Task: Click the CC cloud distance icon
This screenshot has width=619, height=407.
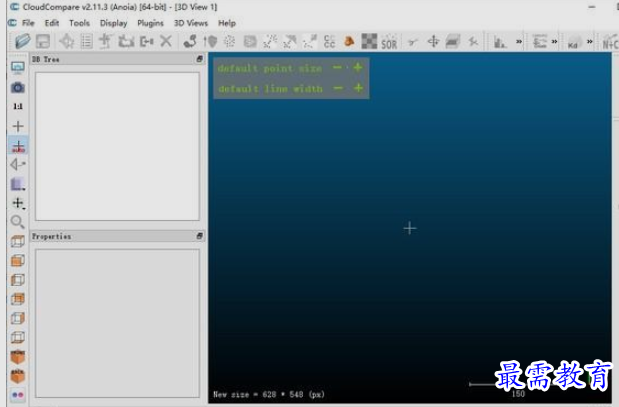Action: (329, 41)
